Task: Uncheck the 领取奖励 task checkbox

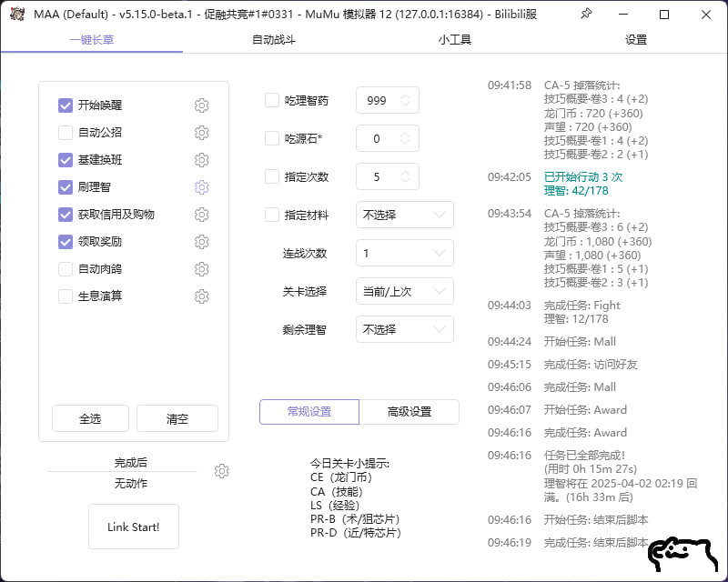Action: pyautogui.click(x=66, y=242)
